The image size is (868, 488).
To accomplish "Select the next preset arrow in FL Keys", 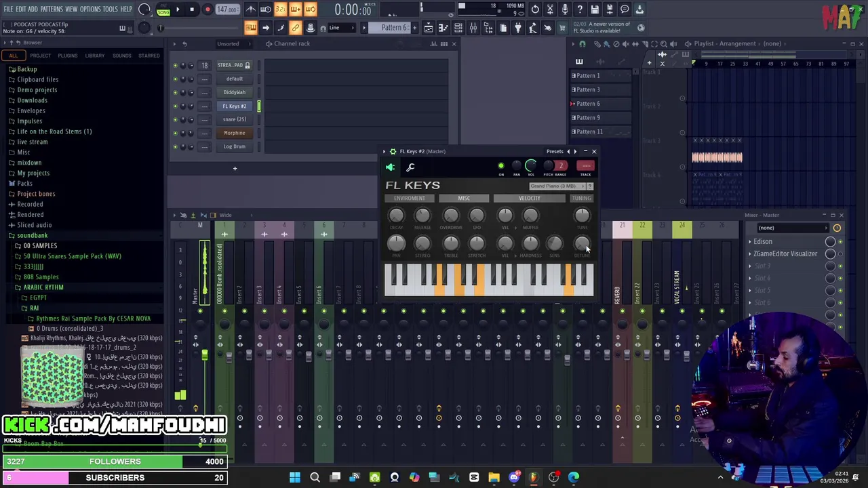I will [576, 152].
